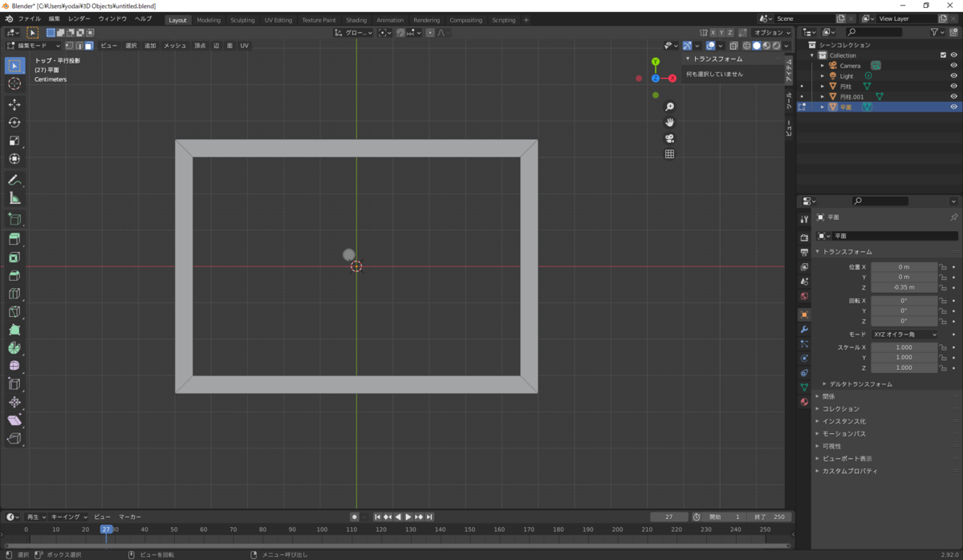Select the Knife tool
Viewport: 963px width, 560px height.
14,312
